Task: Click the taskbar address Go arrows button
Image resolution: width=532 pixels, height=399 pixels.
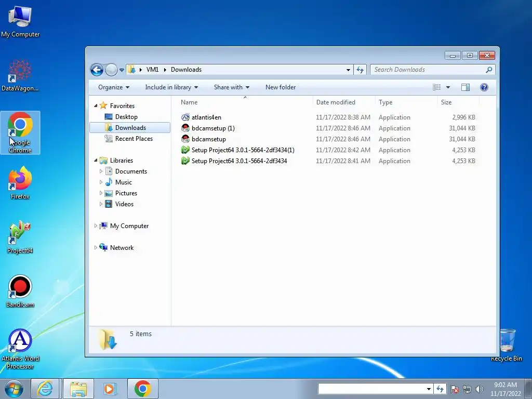Action: tap(440, 389)
